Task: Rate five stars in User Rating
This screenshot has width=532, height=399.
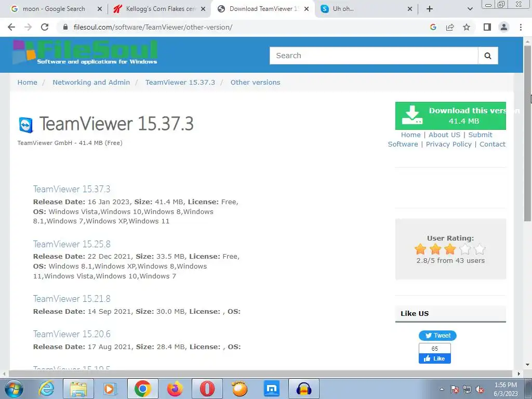Action: (480, 249)
